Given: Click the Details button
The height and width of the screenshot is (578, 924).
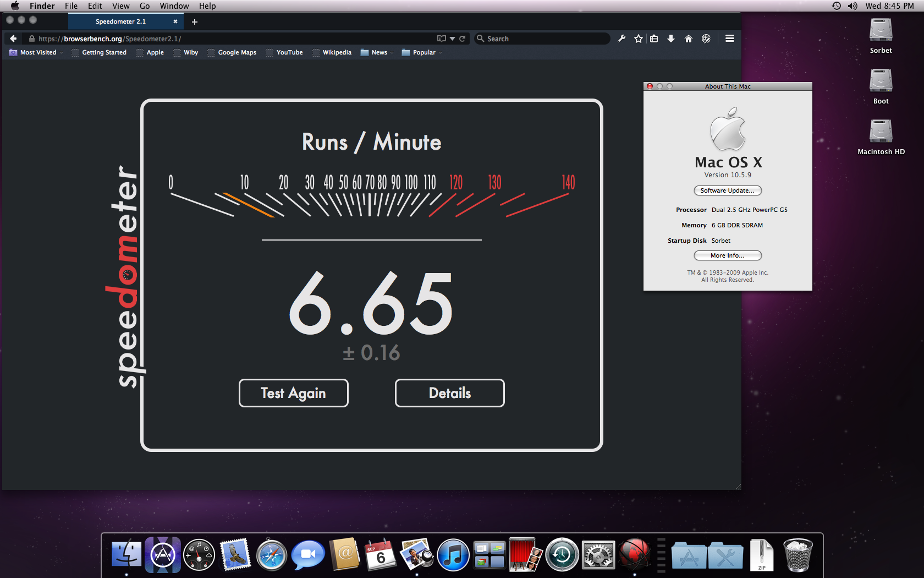Looking at the screenshot, I should 449,393.
